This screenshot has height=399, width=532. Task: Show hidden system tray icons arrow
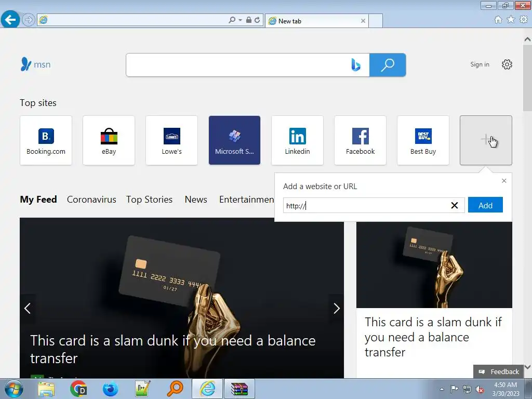coord(442,389)
